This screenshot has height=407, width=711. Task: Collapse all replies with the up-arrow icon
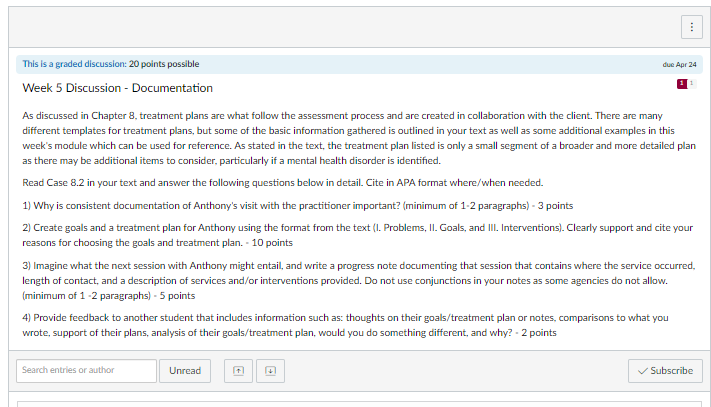(x=238, y=371)
